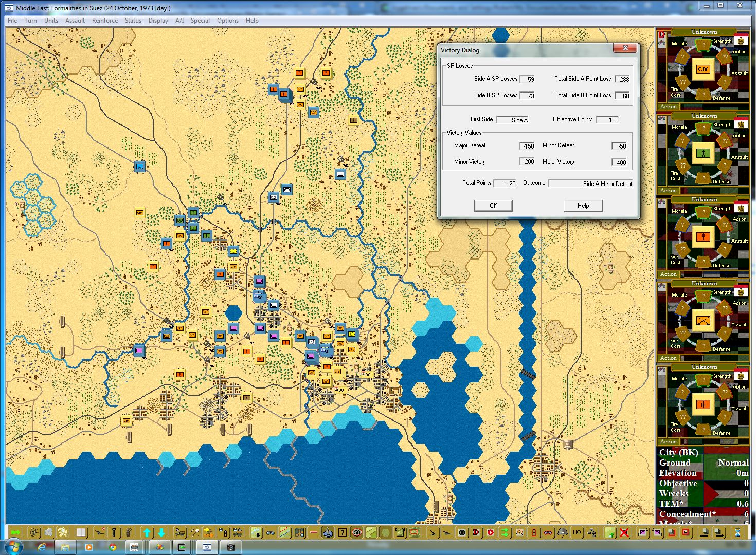Screen dimensions: 756x555
Task: Click the City (BK) terrain label
Action: point(679,453)
